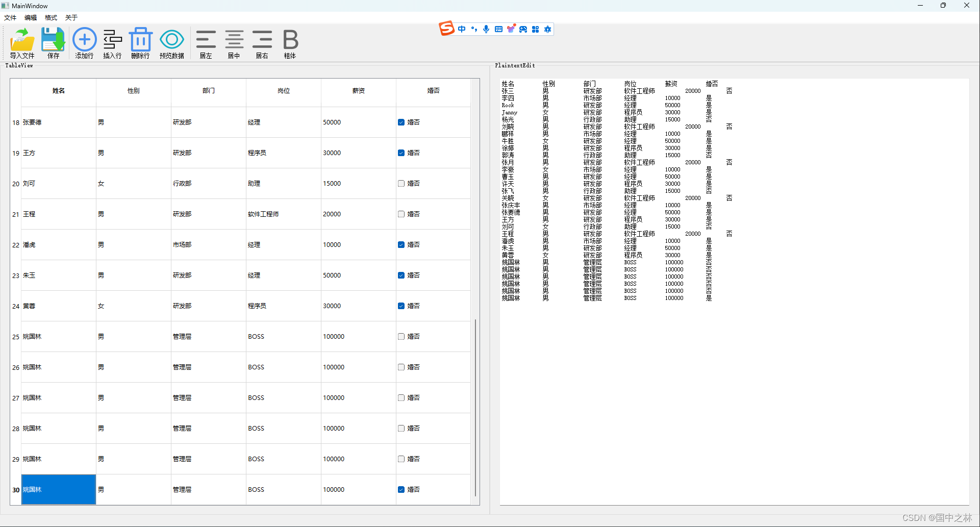Click the Sogou S logo icon
The width and height of the screenshot is (980, 527).
click(x=446, y=29)
